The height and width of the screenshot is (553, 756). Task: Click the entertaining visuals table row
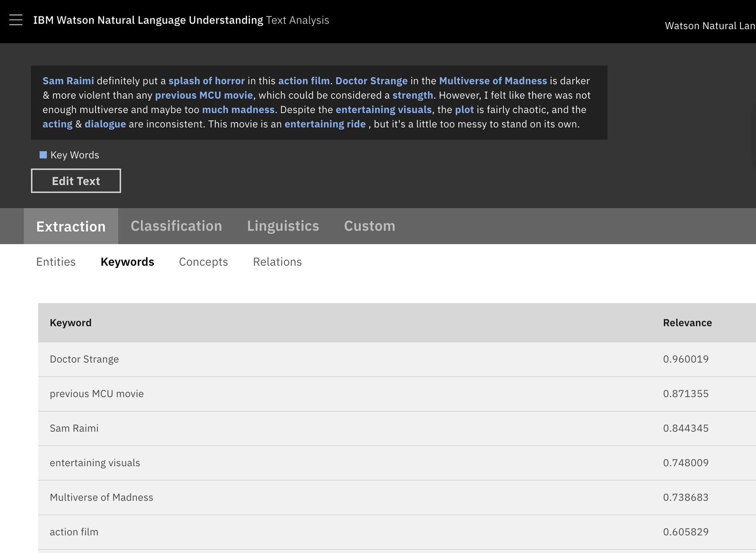397,463
